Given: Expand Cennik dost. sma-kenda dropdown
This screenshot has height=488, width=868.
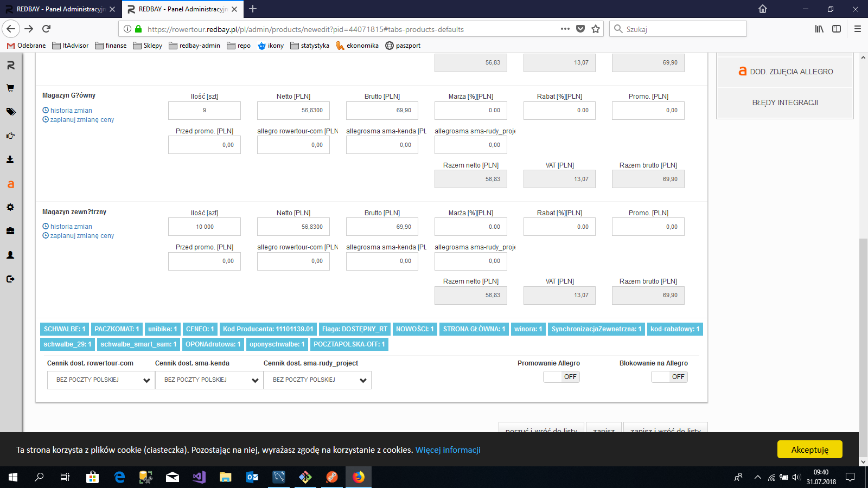Looking at the screenshot, I should pos(209,380).
